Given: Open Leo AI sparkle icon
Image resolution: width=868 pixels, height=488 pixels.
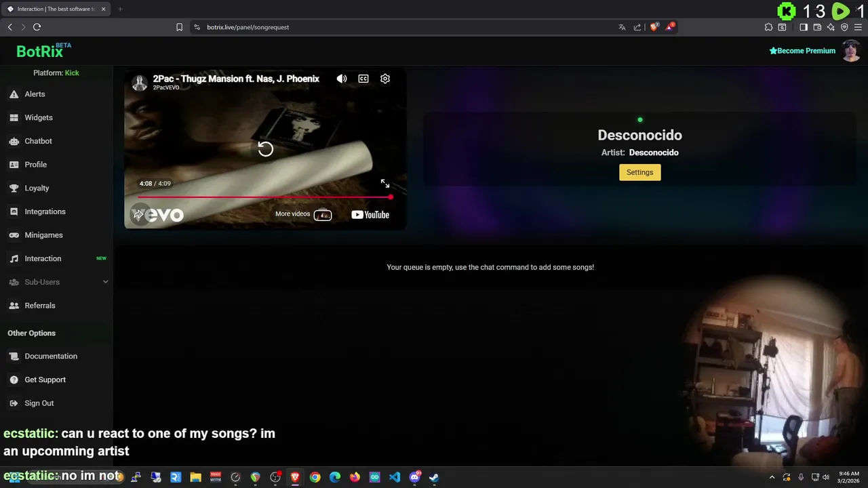Looking at the screenshot, I should [x=831, y=27].
